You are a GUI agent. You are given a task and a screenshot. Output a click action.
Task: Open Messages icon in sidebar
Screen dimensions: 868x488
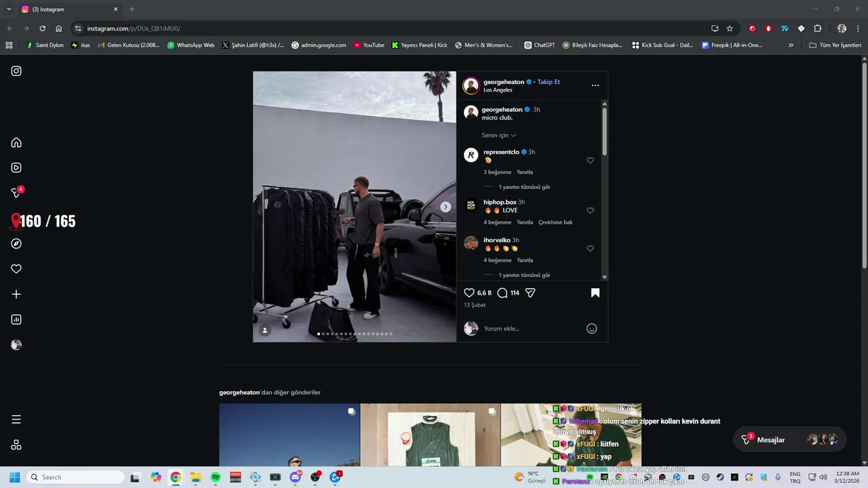[16, 193]
